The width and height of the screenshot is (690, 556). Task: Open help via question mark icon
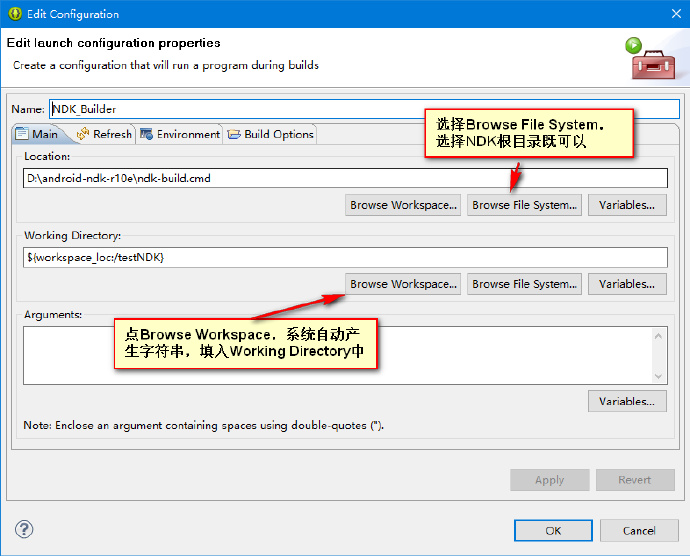[24, 529]
